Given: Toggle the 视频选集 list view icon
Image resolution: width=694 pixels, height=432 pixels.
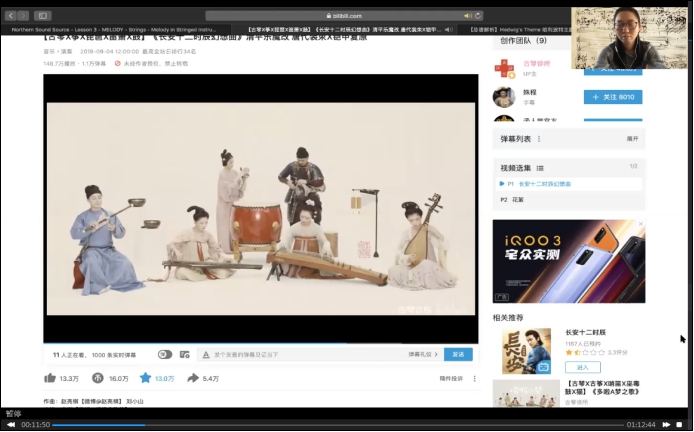Looking at the screenshot, I should click(x=540, y=168).
